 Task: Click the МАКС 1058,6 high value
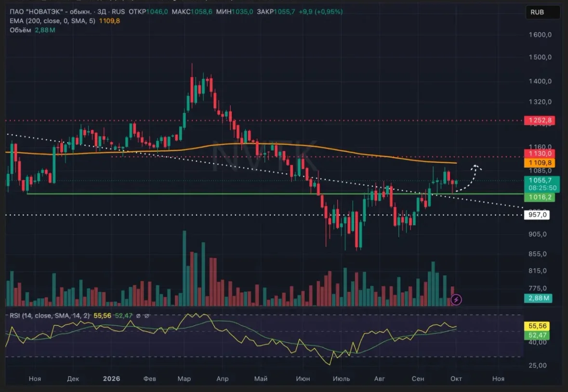click(x=192, y=12)
